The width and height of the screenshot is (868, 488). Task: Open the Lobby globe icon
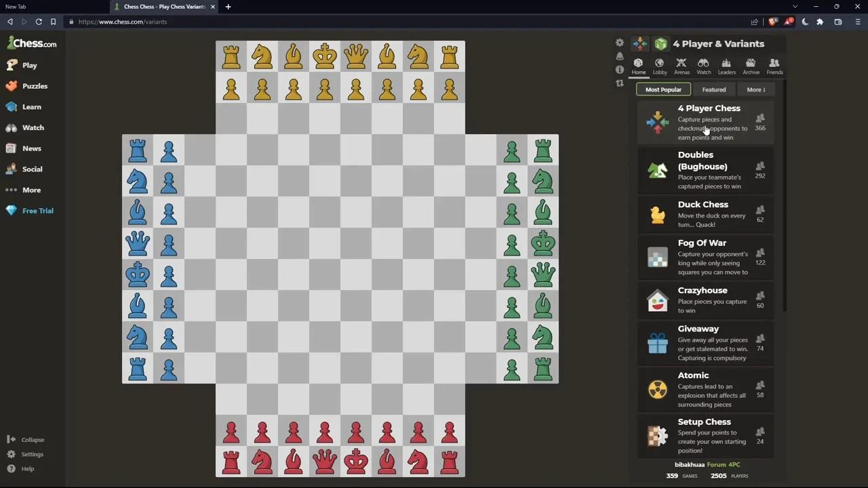[x=660, y=66]
